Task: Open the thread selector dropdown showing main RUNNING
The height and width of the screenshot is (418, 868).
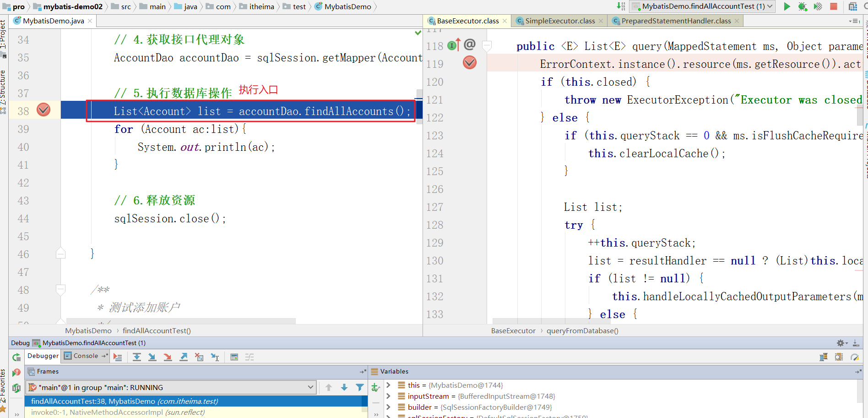Action: point(171,387)
